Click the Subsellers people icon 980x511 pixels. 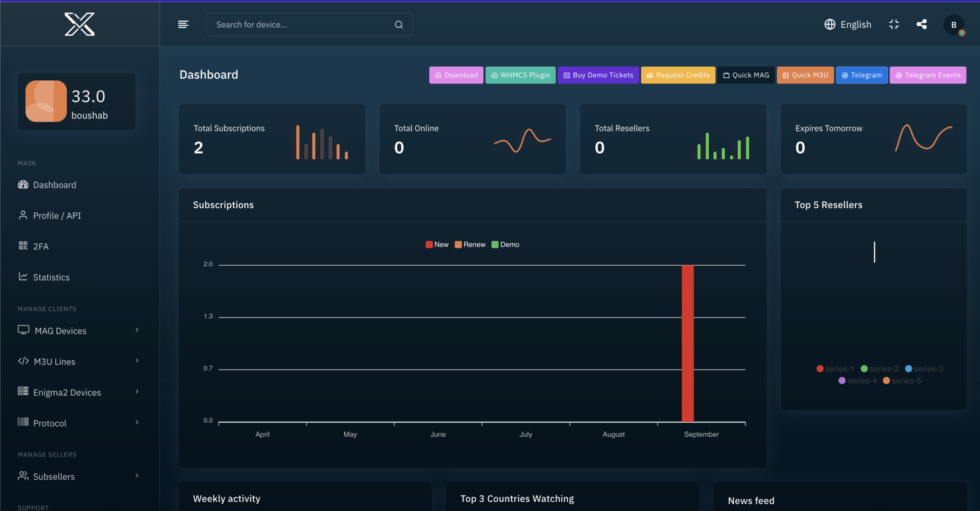(23, 475)
